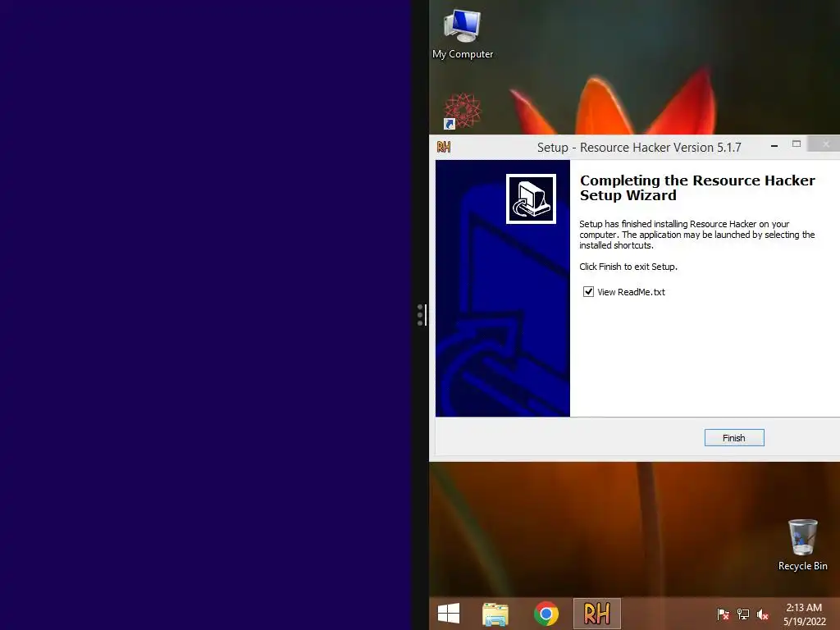Minimize the Resource Hacker setup window

pos(774,146)
